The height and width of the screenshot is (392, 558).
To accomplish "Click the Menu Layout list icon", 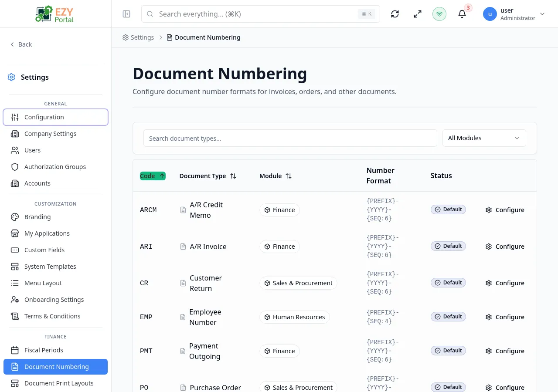I will point(15,283).
